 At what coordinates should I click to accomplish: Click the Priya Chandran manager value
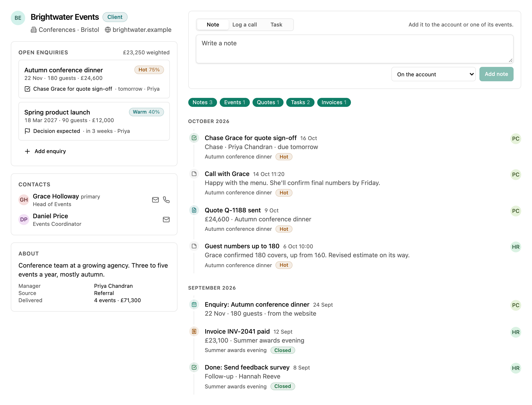point(113,286)
